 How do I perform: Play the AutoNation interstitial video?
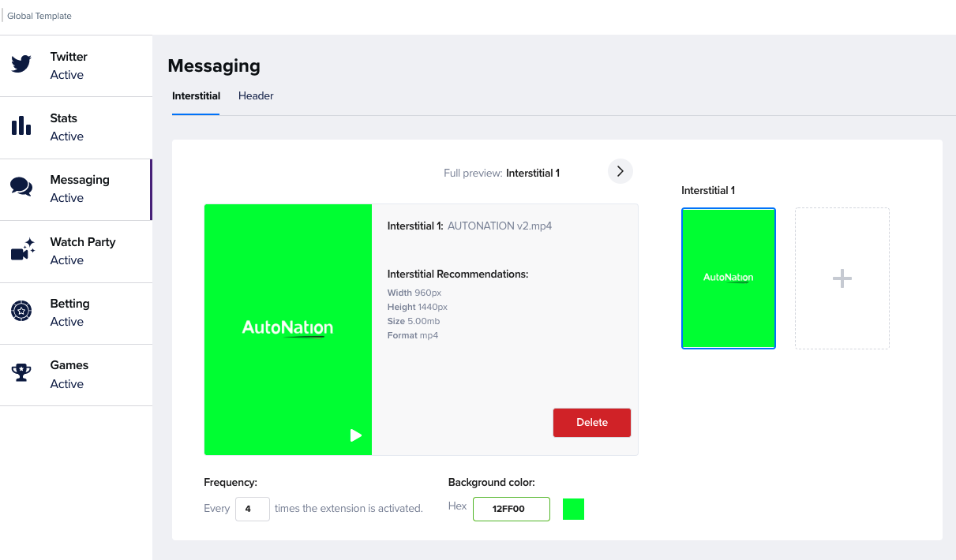click(356, 435)
